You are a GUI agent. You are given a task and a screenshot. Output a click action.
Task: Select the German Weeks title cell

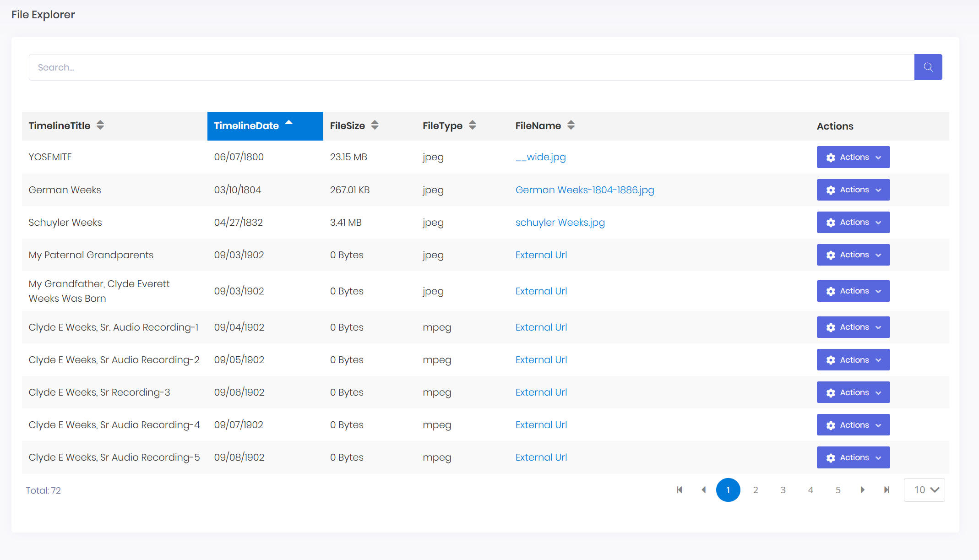[x=65, y=190]
